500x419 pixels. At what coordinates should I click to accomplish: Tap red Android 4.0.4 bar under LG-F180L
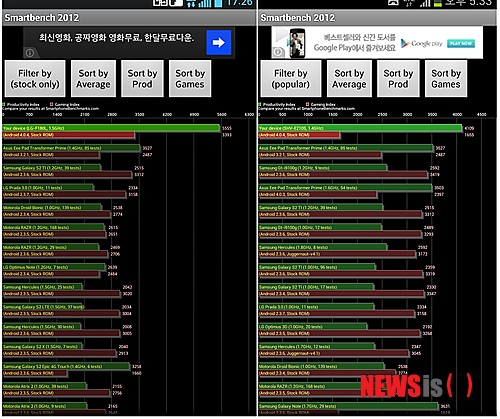69,135
